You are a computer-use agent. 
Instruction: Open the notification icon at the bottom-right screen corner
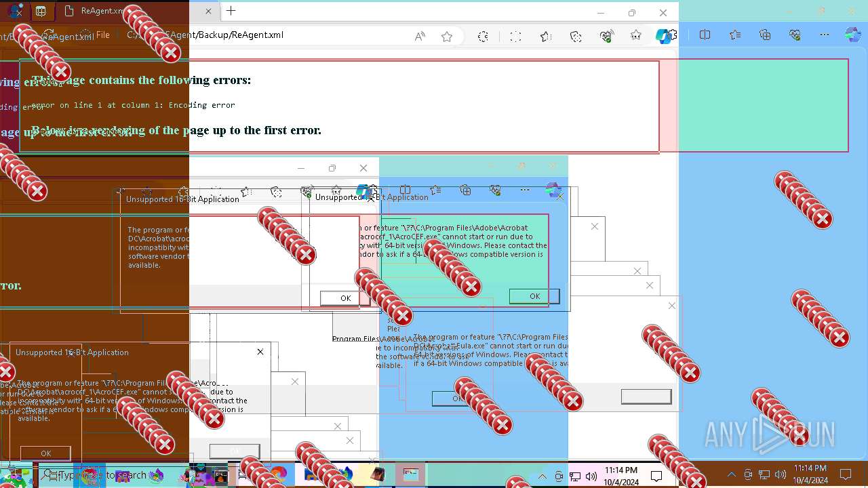(x=845, y=475)
